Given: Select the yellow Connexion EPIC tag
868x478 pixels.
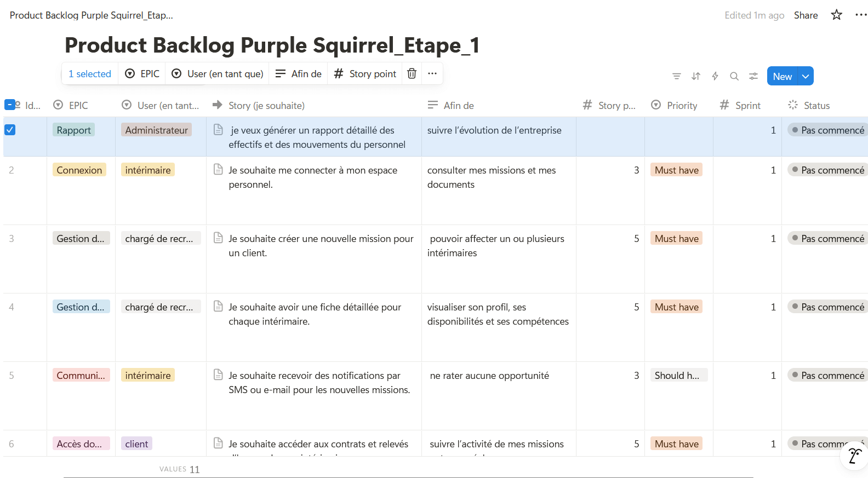Looking at the screenshot, I should [x=79, y=170].
